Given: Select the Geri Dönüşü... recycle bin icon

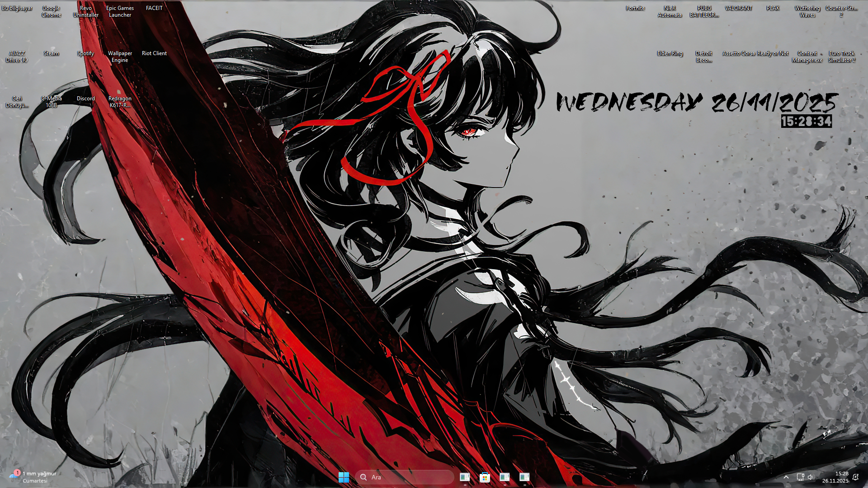Looking at the screenshot, I should (x=17, y=102).
